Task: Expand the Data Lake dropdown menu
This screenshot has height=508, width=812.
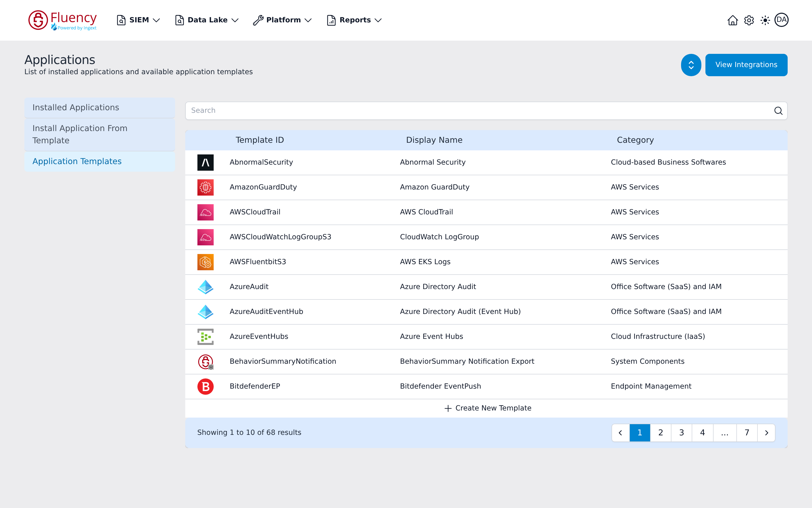Action: point(207,20)
